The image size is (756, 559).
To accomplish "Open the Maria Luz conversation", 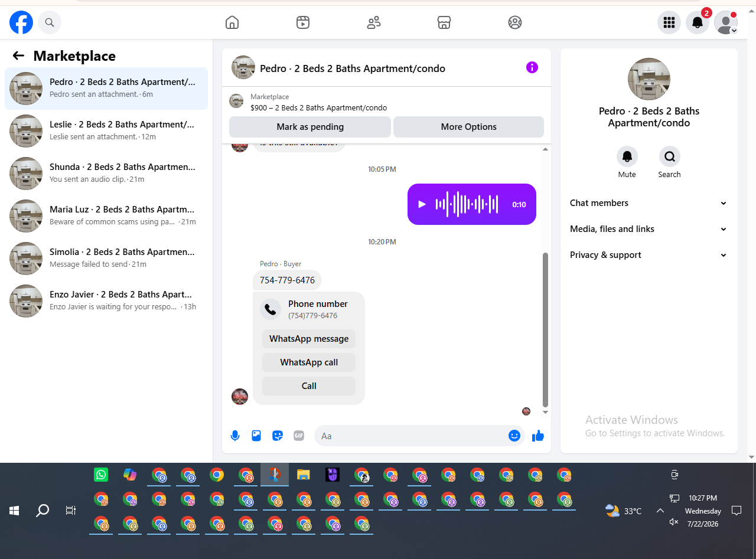I will tap(106, 216).
